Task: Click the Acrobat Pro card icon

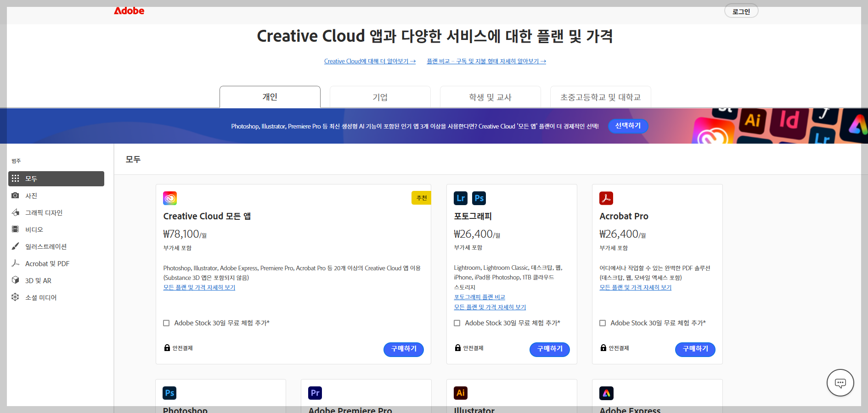Action: click(606, 198)
